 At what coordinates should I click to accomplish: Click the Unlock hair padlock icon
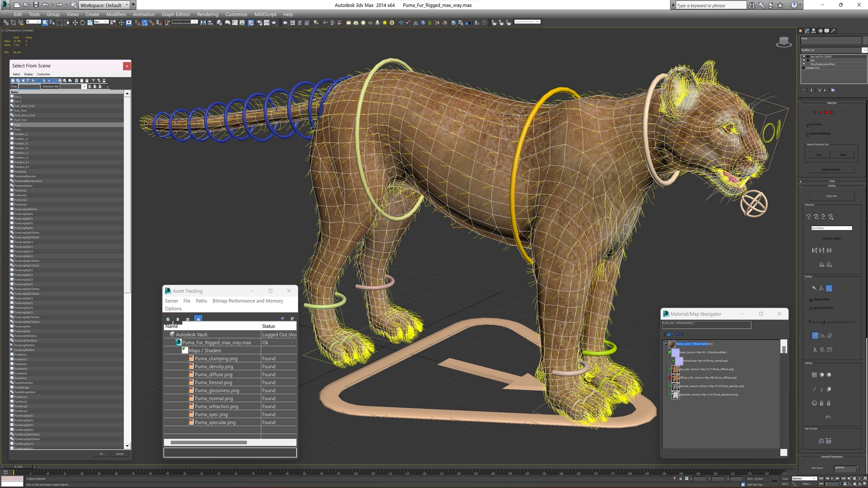(x=829, y=403)
